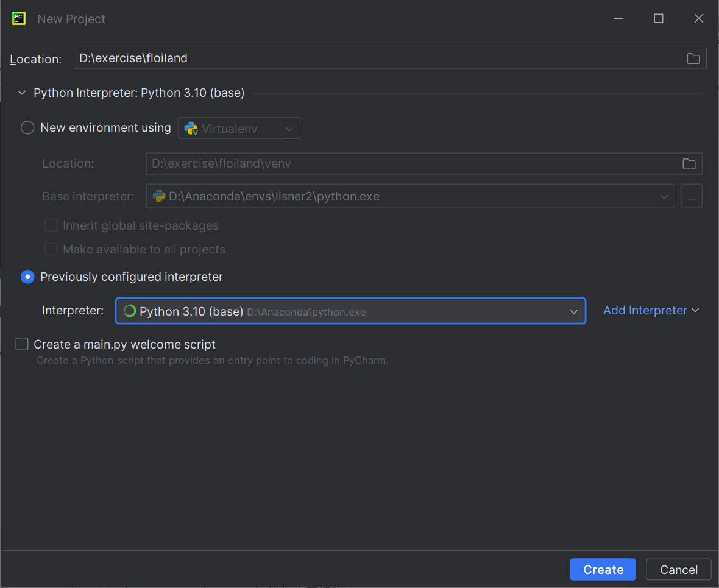Screen dimensions: 719x588
Task: Click the PyCharm logo icon in title bar
Action: coord(19,18)
